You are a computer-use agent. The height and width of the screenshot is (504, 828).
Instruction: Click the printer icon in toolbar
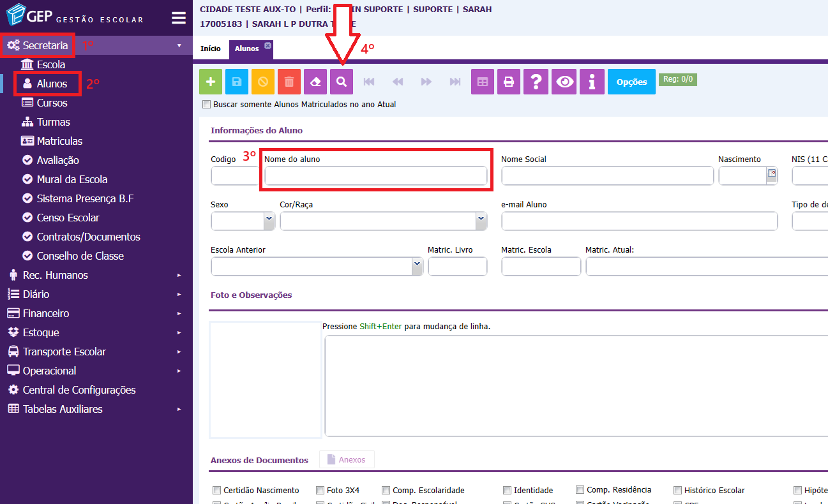[509, 82]
